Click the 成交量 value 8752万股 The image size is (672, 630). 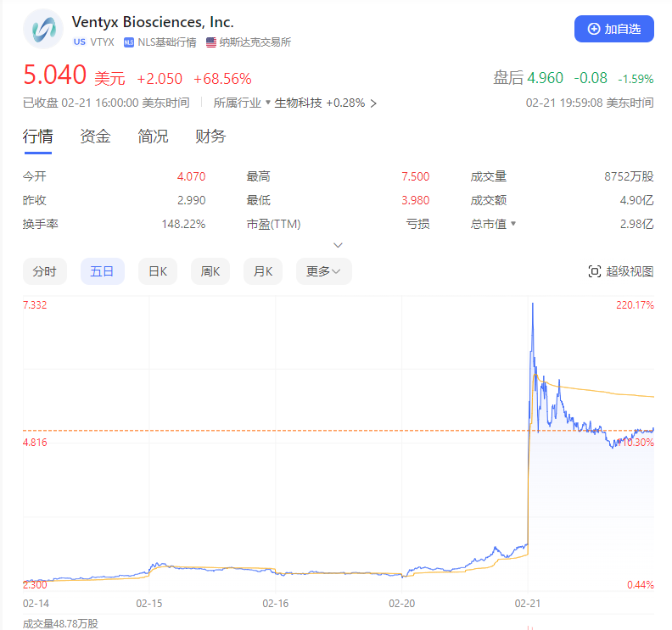pos(629,176)
